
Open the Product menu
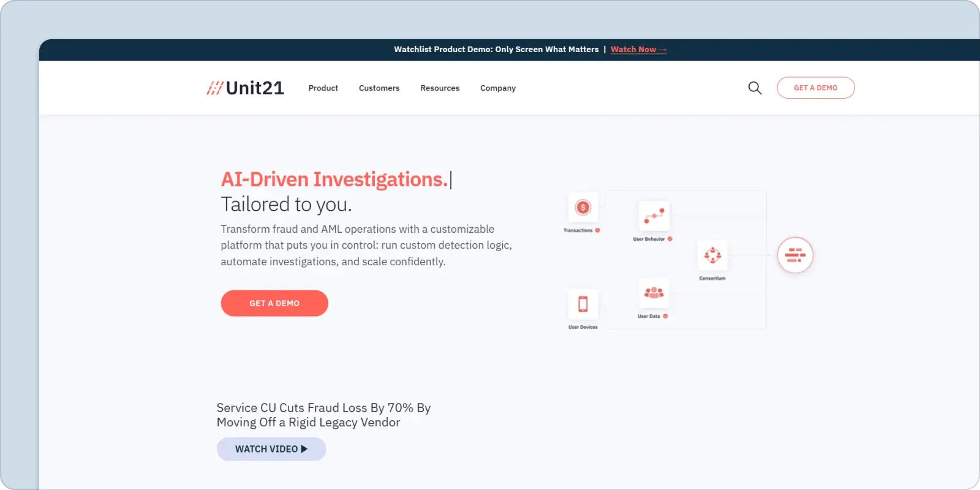point(323,88)
